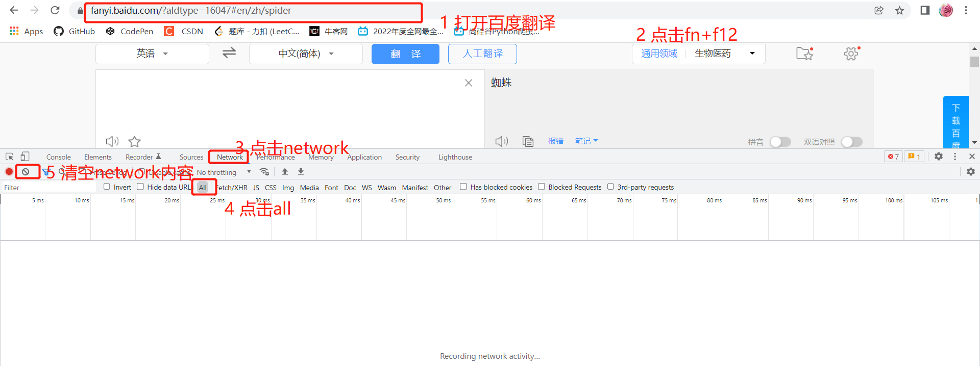Check the Hide data URLs checkbox
This screenshot has width=980, height=366.
click(140, 187)
